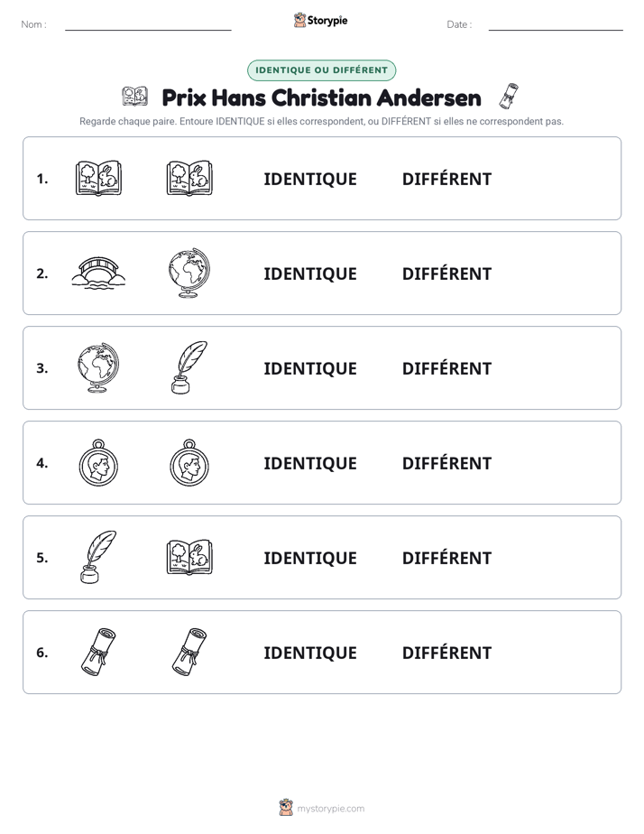Click the globe icon in row 3

98,367
